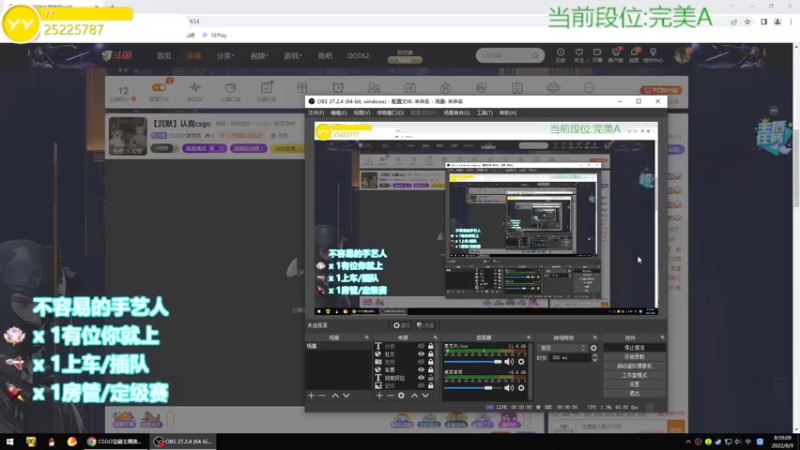
Task: Pop out the 混音器 dock panel
Action: tap(528, 338)
